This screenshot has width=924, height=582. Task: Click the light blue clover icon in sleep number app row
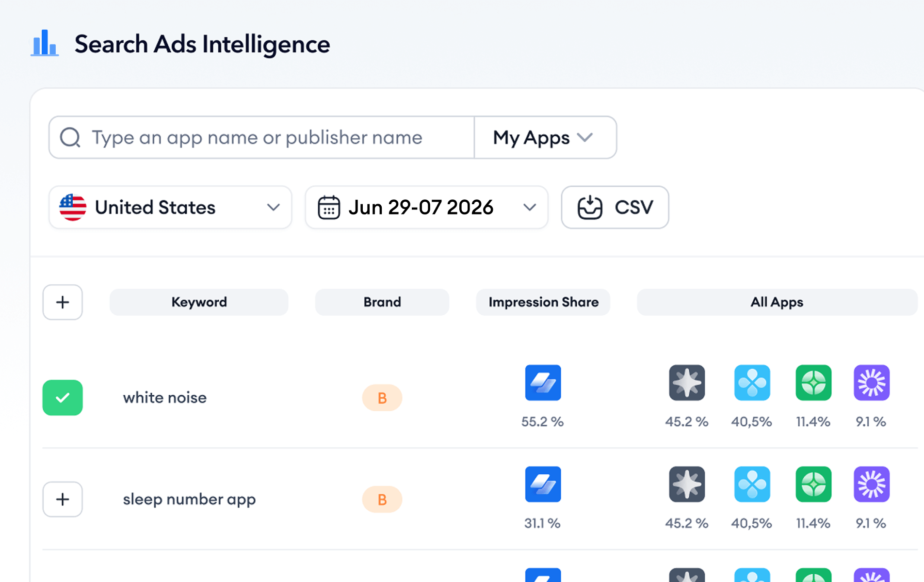[x=752, y=484]
